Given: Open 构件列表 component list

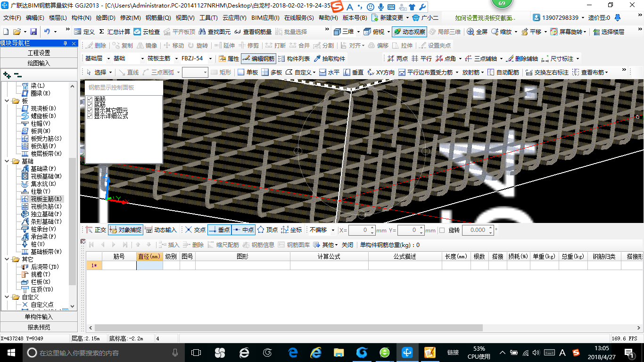Looking at the screenshot, I should pos(294,58).
